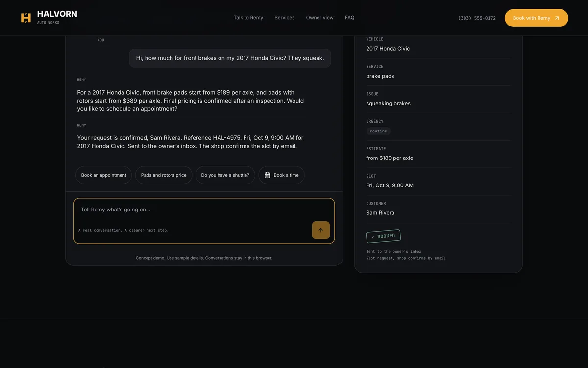Click the routine urgency tag
Screen dimensions: 588x368
(x=378, y=131)
